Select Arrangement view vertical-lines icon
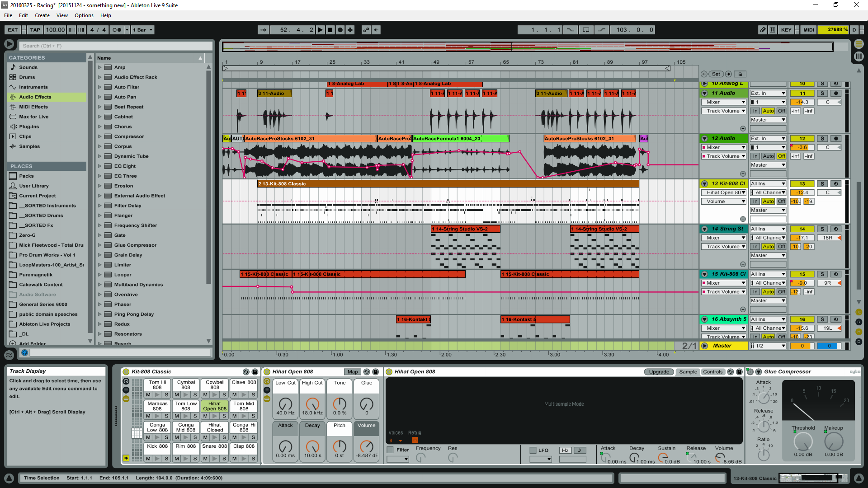The height and width of the screenshot is (488, 868). [859, 56]
